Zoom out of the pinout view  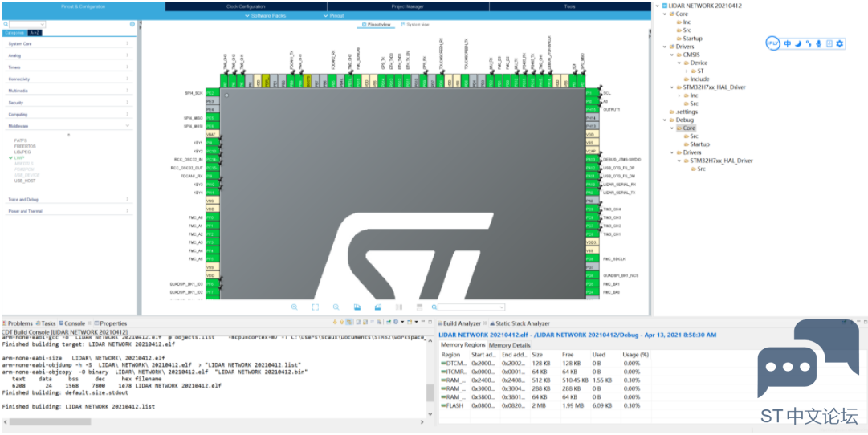point(336,307)
